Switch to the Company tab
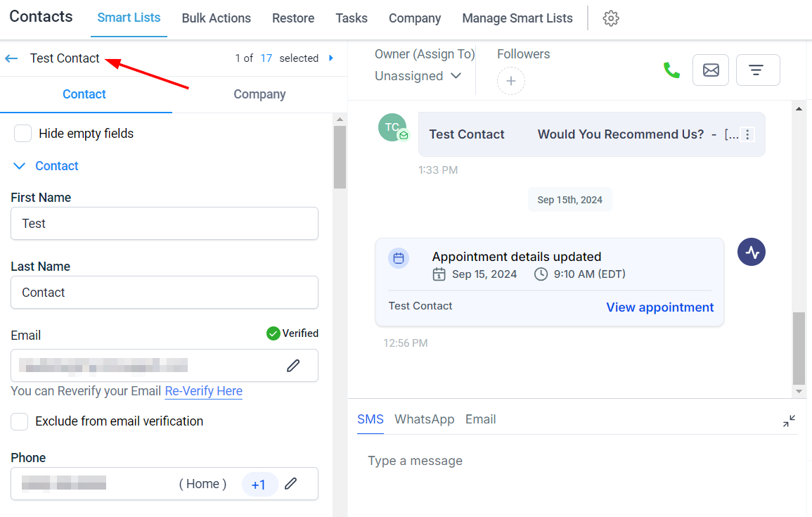Viewport: 812px width, 517px height. [259, 94]
